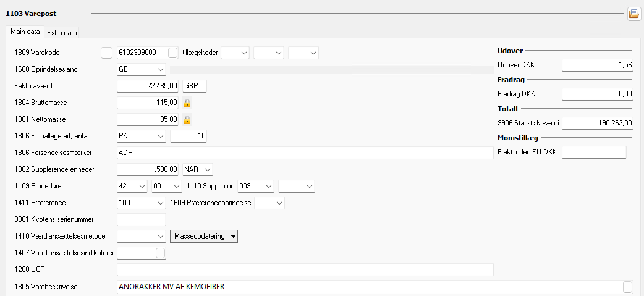Click the folder icon beside 1103 Varepost
The image size is (644, 296).
tap(633, 14)
